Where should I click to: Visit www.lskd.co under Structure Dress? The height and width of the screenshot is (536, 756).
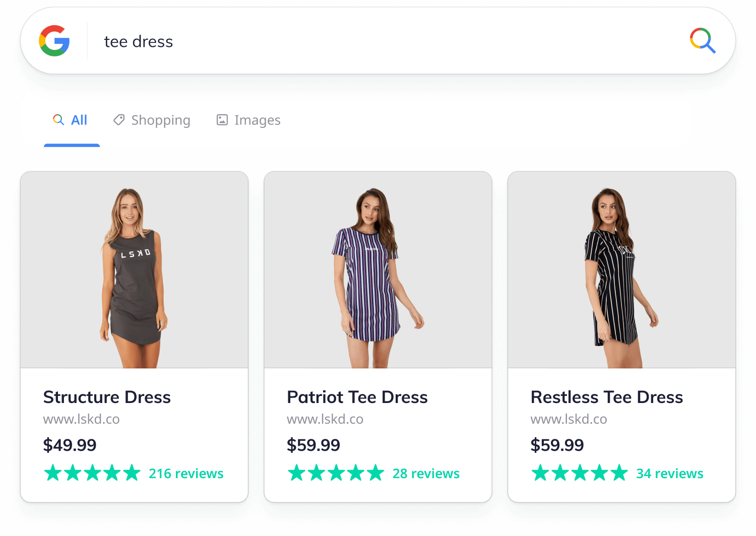pos(81,419)
